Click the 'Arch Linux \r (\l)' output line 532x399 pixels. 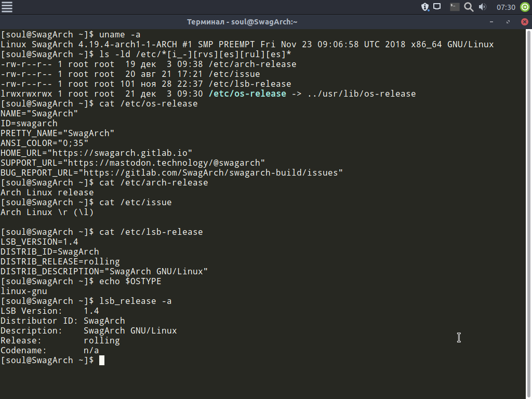point(47,212)
